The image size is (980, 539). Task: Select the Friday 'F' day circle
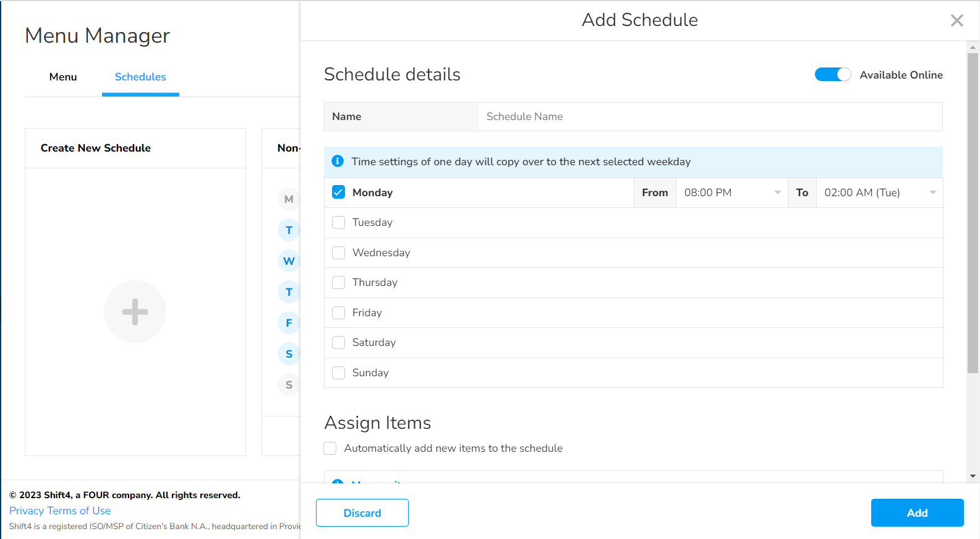coord(288,323)
